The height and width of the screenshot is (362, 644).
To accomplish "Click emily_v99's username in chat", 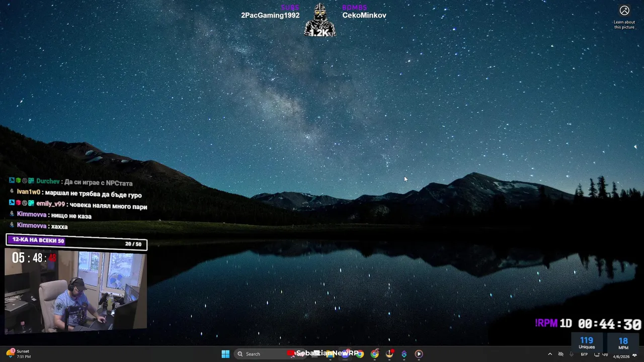I will [x=50, y=204].
